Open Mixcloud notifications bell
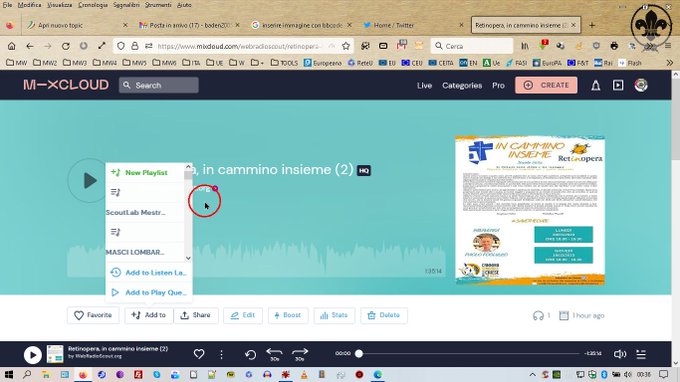680x382 pixels. click(x=596, y=85)
